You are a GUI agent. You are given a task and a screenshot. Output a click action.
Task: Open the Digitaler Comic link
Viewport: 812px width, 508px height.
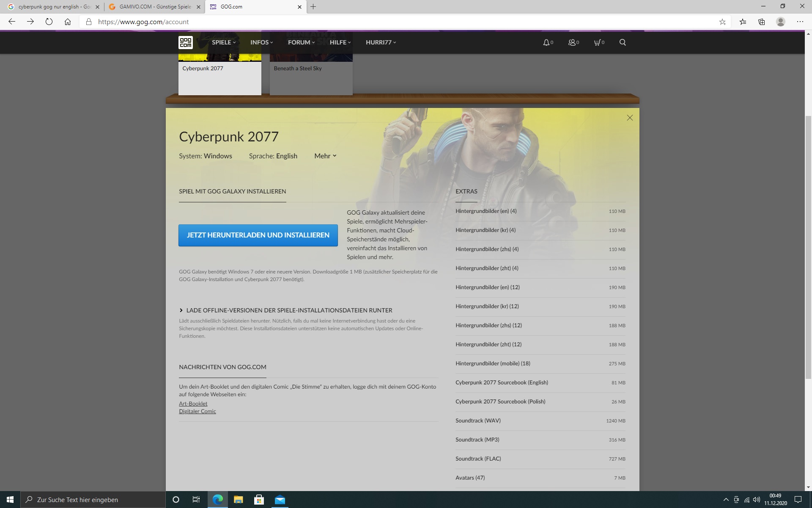pos(198,411)
